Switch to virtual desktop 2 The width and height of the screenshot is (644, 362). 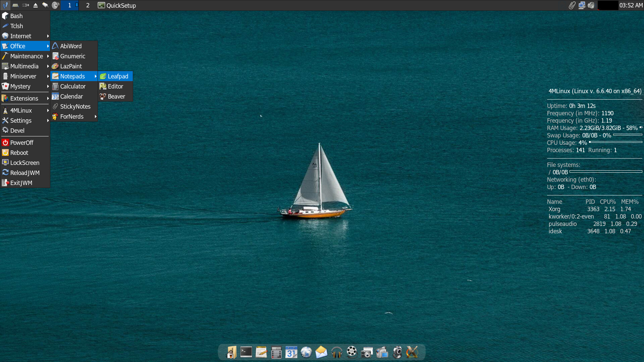click(x=88, y=5)
